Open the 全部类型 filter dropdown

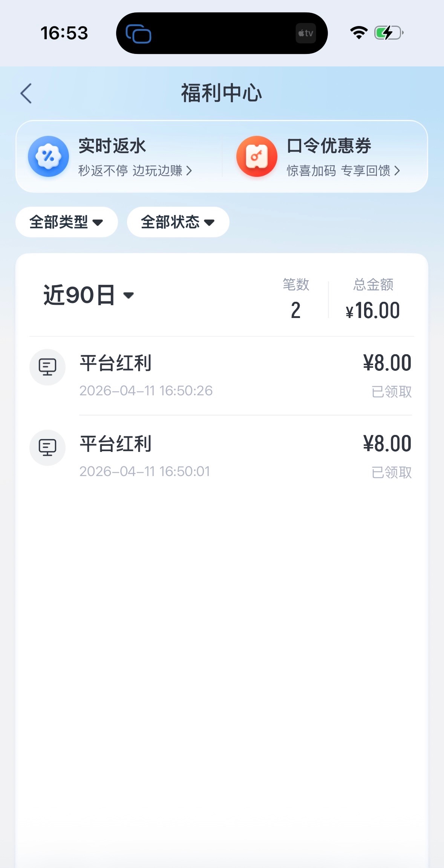click(x=66, y=222)
